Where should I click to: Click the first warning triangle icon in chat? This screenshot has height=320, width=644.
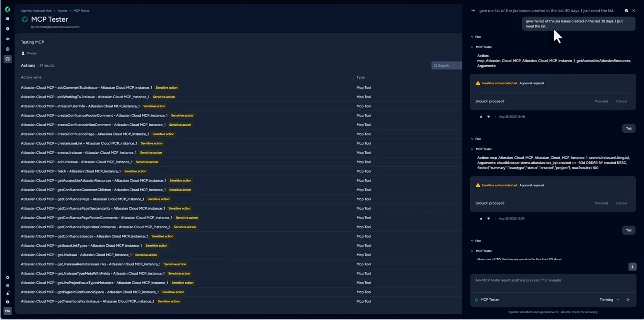point(478,83)
